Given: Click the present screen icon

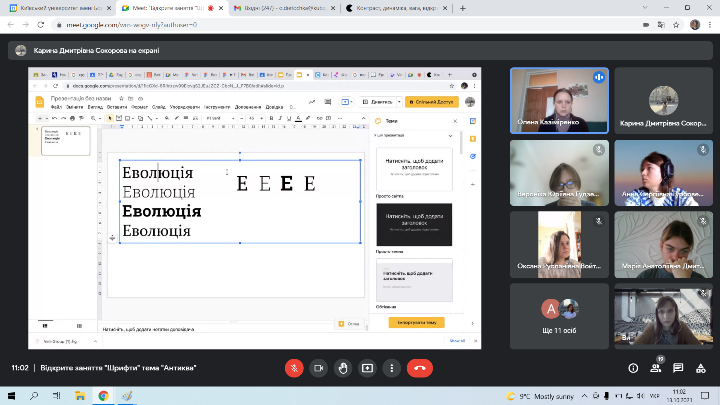Looking at the screenshot, I should click(x=366, y=368).
